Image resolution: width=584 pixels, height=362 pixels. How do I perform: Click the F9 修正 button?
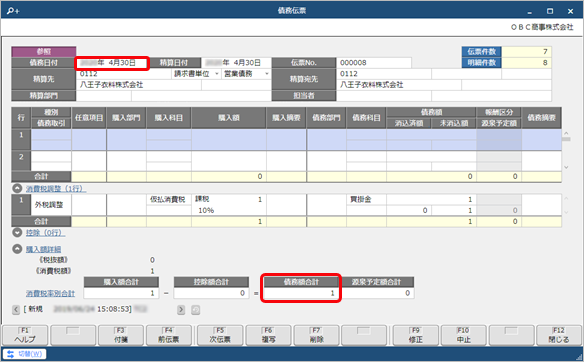tap(416, 335)
